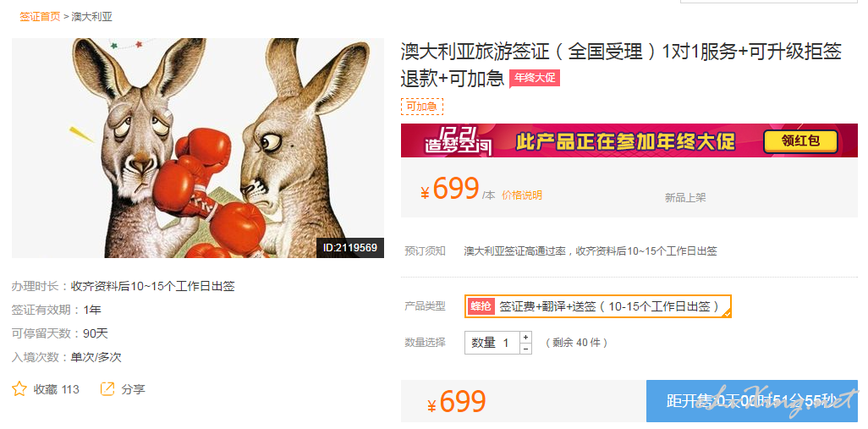Image resolution: width=868 pixels, height=429 pixels.
Task: Click the 可加急 dashed tag
Action: coord(422,107)
